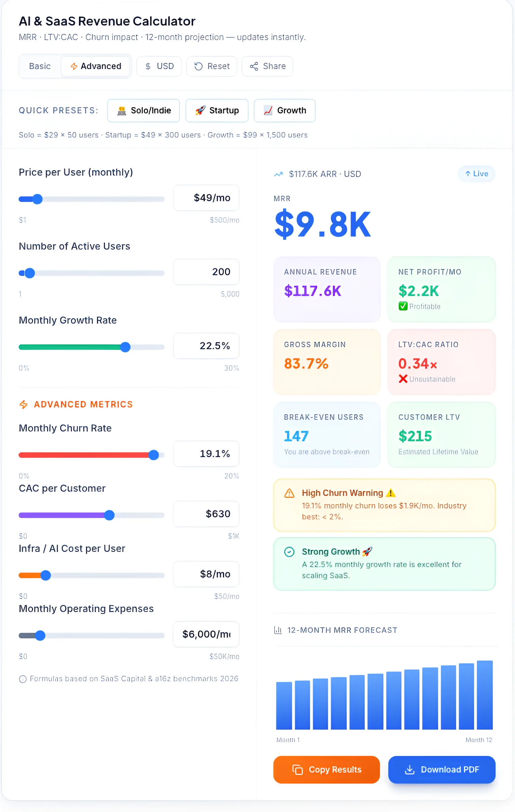Click the copy icon in Copy Results
The width and height of the screenshot is (515, 812).
tap(298, 769)
